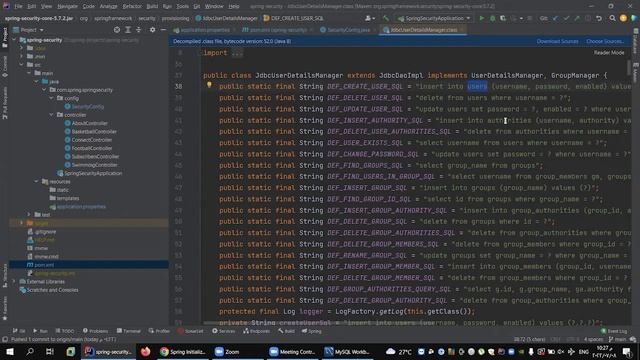
Task: Collapse the spring-security root node
Action: [x=14, y=40]
